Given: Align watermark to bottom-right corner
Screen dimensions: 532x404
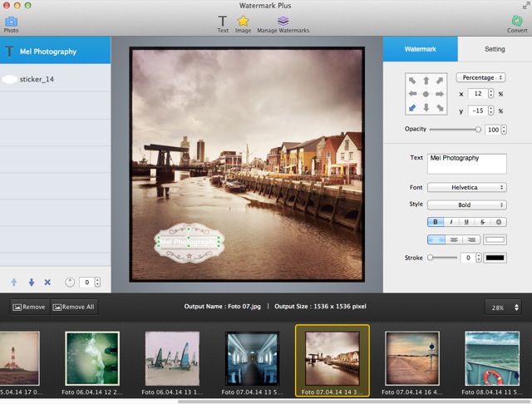Looking at the screenshot, I should pyautogui.click(x=440, y=108).
